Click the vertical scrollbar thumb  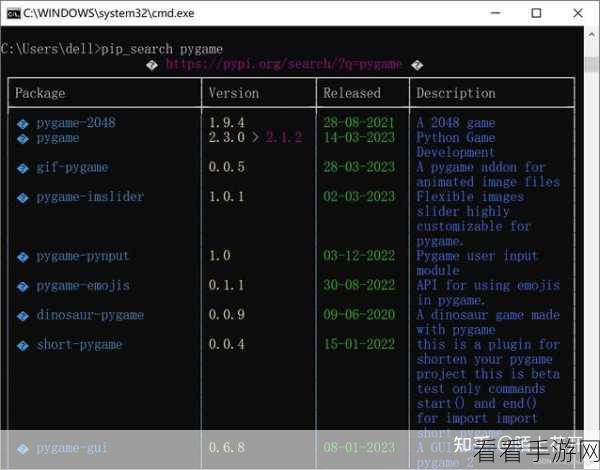point(592,64)
